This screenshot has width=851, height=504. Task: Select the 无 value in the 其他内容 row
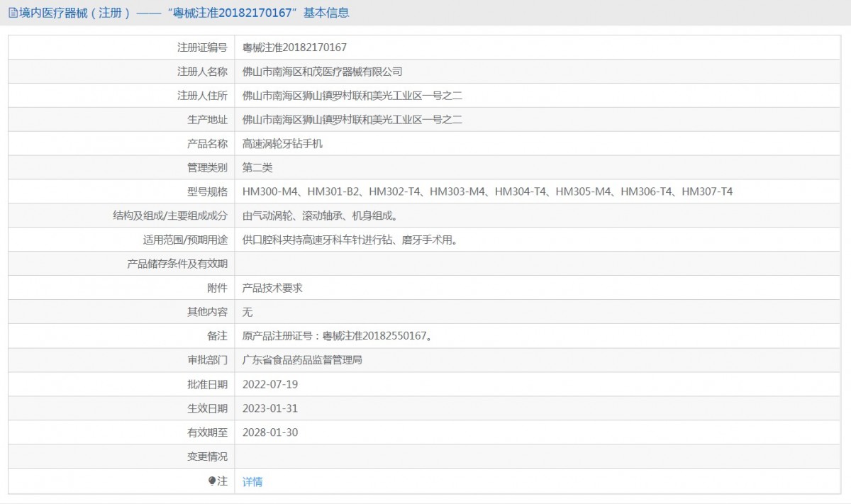[x=247, y=313]
